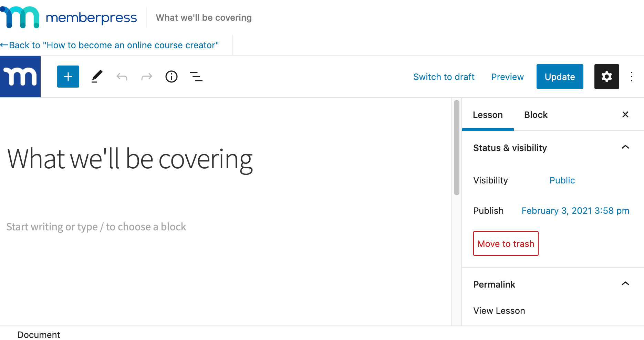Viewport: 644px width, 340px height.
Task: Click the Switch to draft link
Action: coord(444,77)
